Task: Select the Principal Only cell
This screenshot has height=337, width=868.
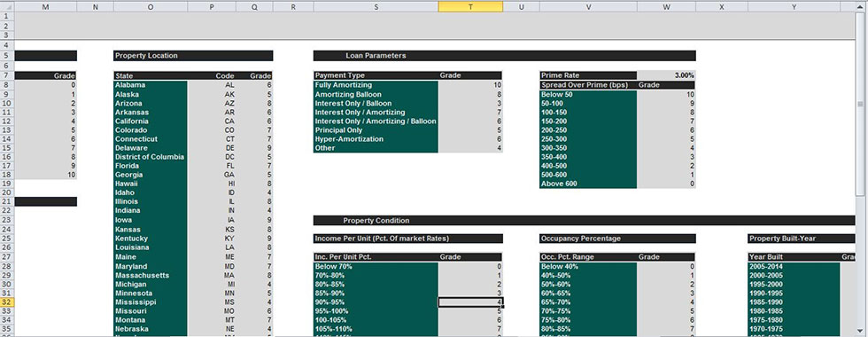Action: [x=376, y=130]
